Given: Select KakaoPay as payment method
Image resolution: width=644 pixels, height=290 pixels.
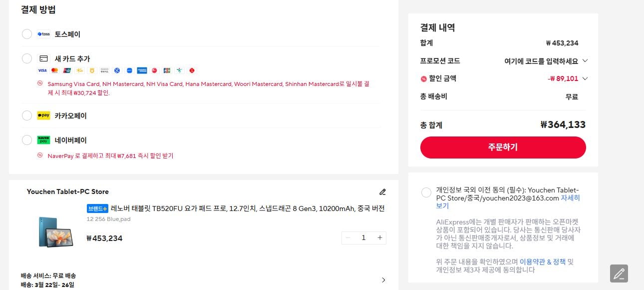Looking at the screenshot, I should point(27,115).
